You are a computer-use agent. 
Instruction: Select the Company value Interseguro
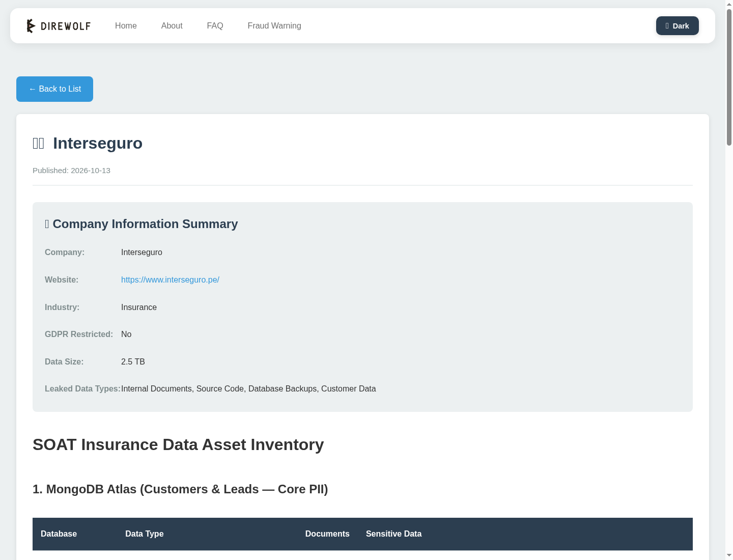coord(142,252)
